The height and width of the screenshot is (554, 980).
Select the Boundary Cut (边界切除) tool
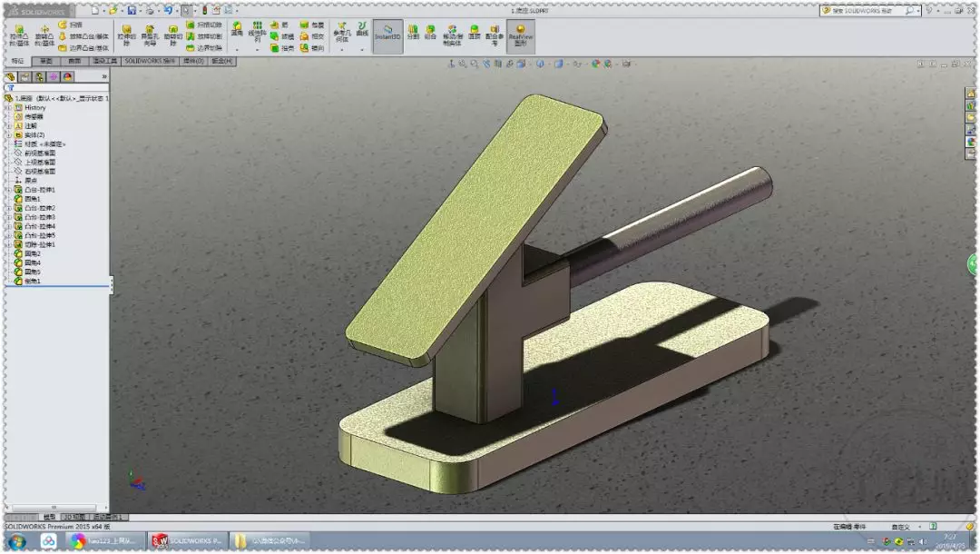point(204,47)
